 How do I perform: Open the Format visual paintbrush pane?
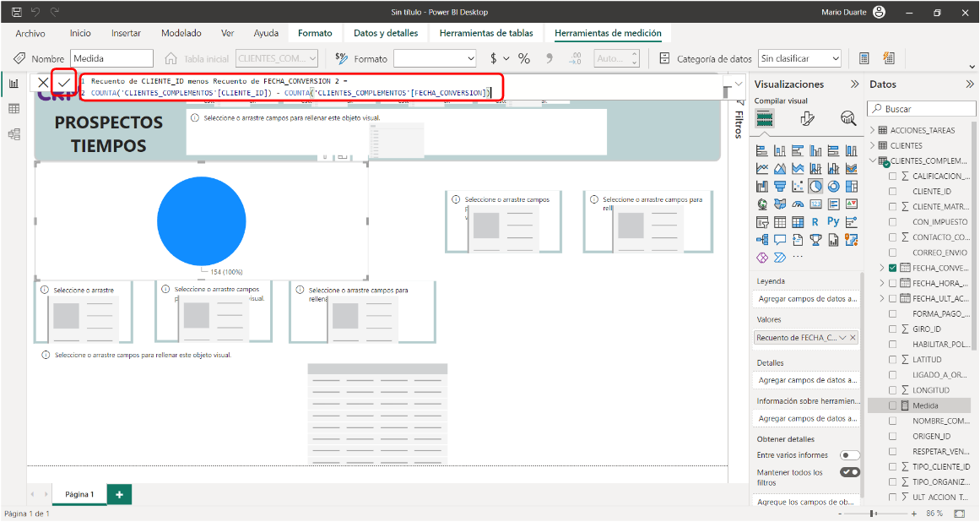[x=807, y=118]
